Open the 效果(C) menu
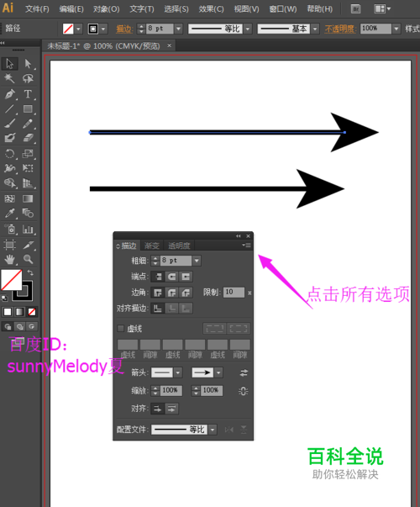Viewport: 420px width, 507px height. (x=211, y=8)
